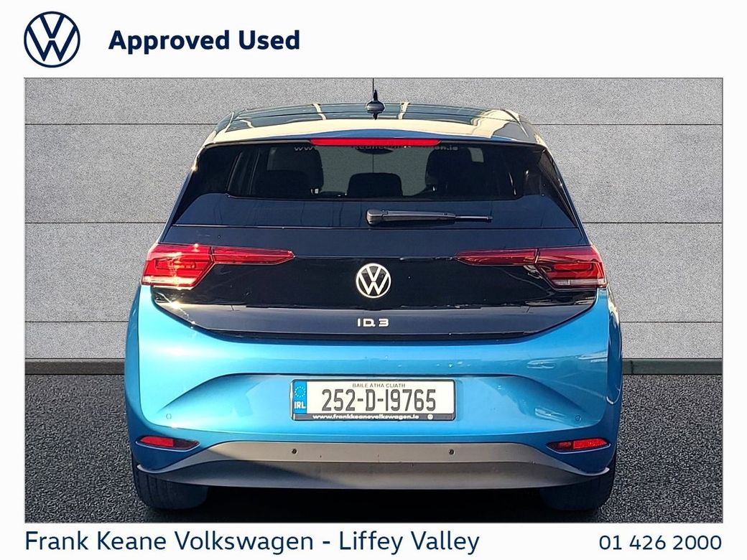Click the BAILE ÁTHA CLIATH text on the plate
This screenshot has height=560, width=747.
[x=379, y=385]
